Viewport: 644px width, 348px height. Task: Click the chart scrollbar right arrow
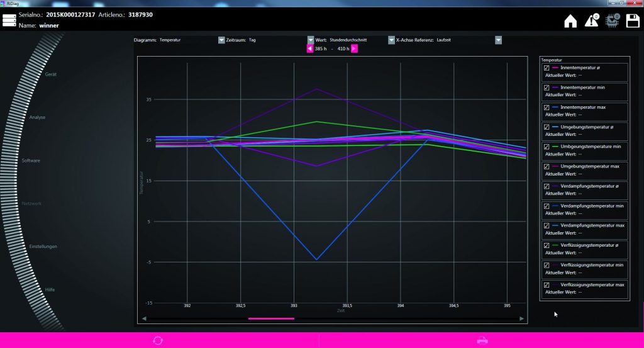pyautogui.click(x=521, y=319)
